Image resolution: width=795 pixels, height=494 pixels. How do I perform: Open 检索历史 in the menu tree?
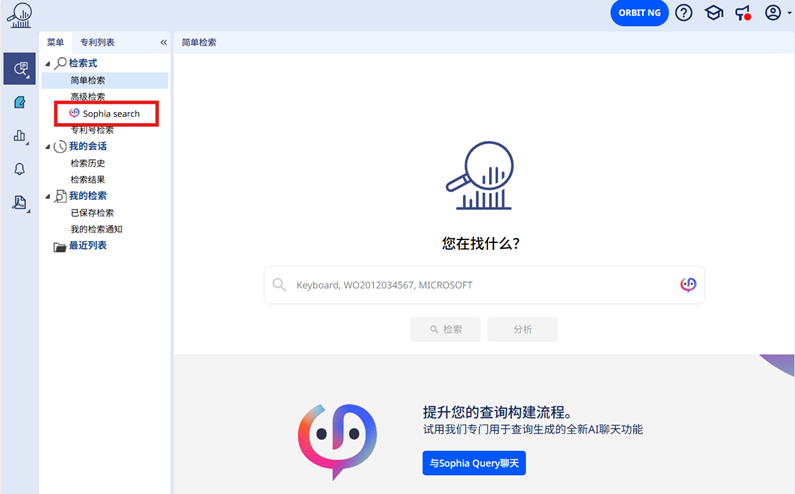click(88, 163)
